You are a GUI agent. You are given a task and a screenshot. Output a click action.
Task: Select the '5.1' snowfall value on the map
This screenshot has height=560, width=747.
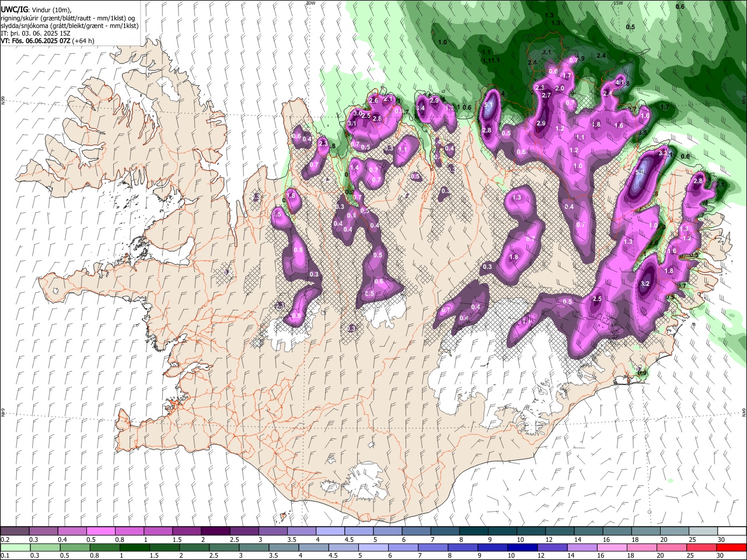489,104
